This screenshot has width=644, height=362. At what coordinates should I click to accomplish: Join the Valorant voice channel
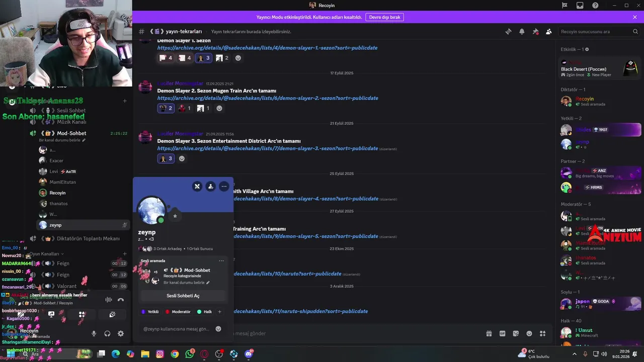[66, 286]
